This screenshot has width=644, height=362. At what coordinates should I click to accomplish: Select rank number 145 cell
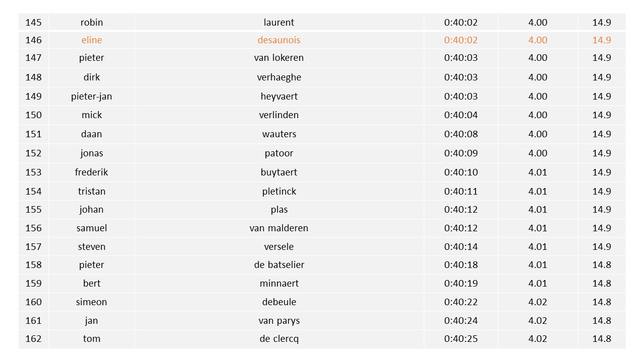coord(34,23)
